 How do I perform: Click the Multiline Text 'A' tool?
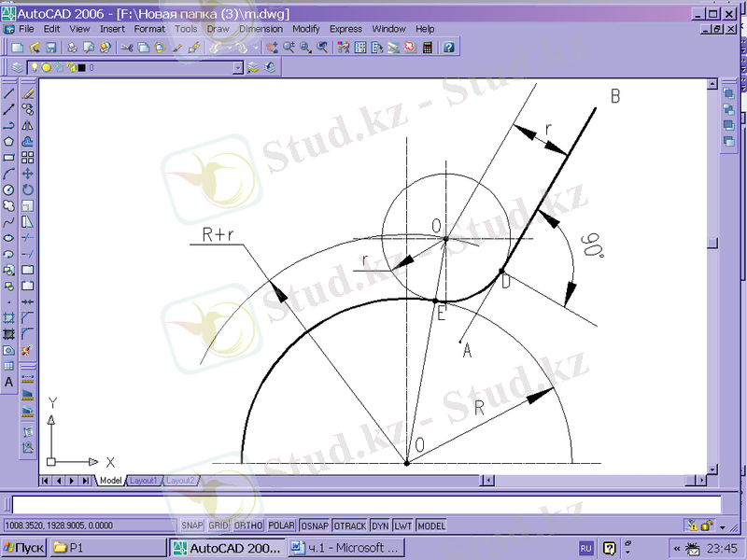(x=9, y=382)
